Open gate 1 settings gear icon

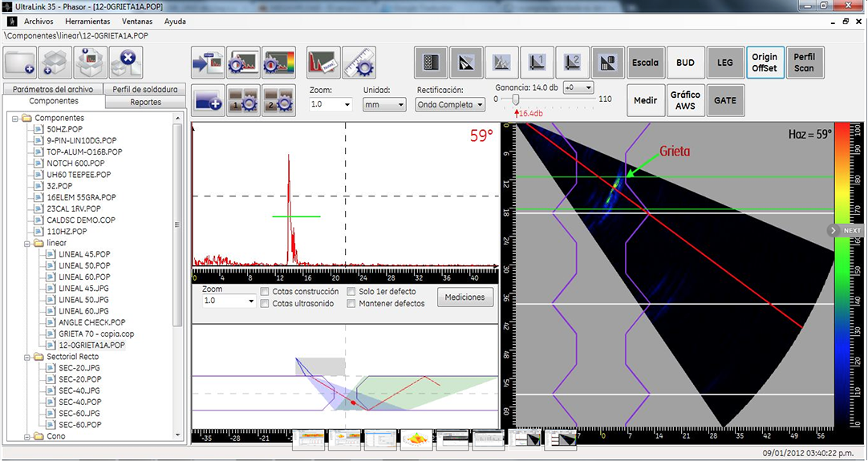(x=244, y=100)
